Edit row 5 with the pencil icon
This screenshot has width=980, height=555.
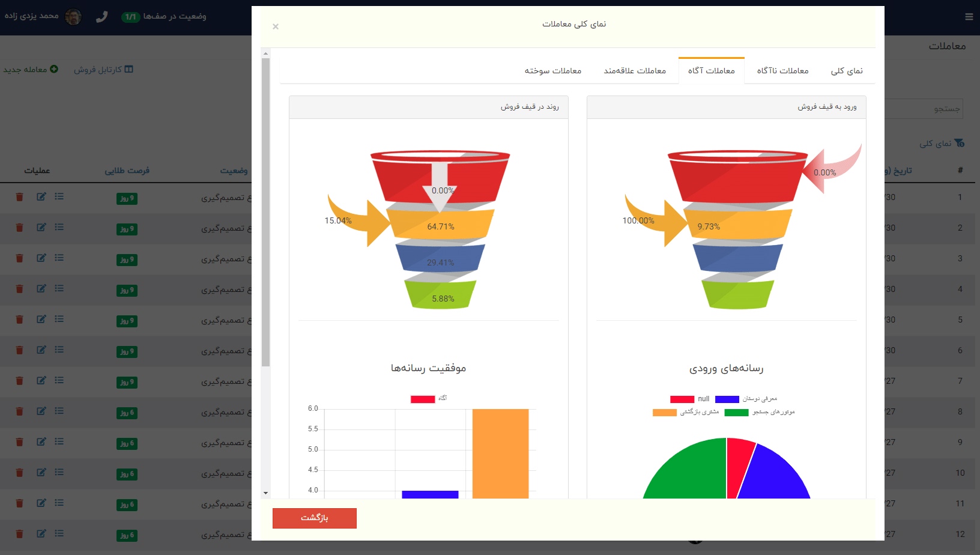[x=41, y=320]
